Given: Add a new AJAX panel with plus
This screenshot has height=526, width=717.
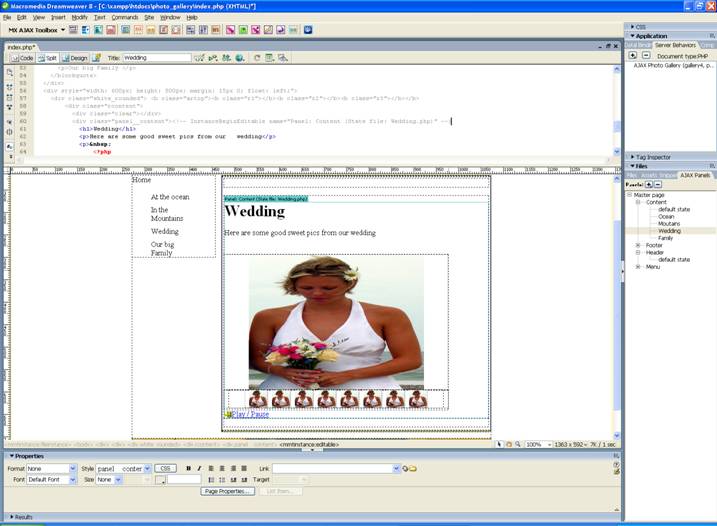Looking at the screenshot, I should [x=648, y=184].
